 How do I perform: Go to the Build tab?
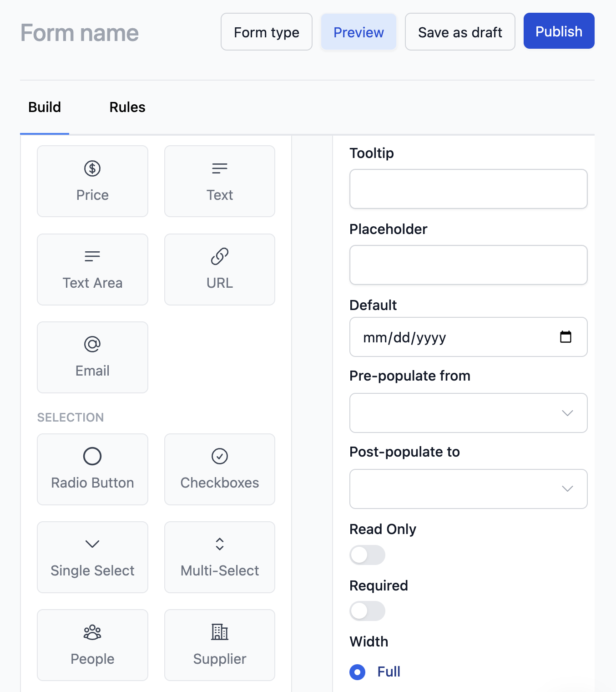click(45, 107)
